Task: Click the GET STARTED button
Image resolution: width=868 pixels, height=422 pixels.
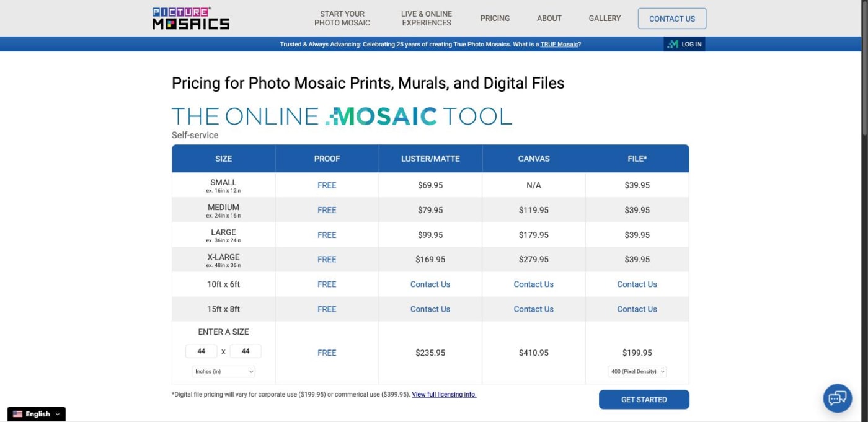Action: (x=644, y=400)
